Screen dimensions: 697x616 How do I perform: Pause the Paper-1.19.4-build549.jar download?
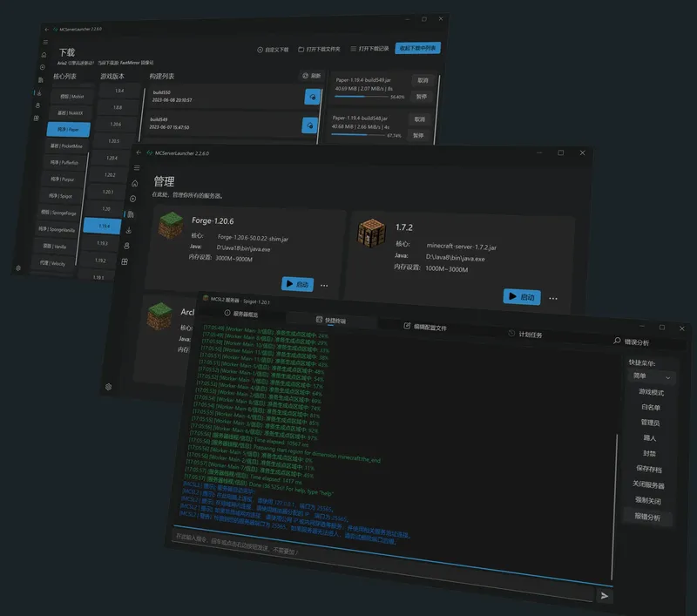422,97
